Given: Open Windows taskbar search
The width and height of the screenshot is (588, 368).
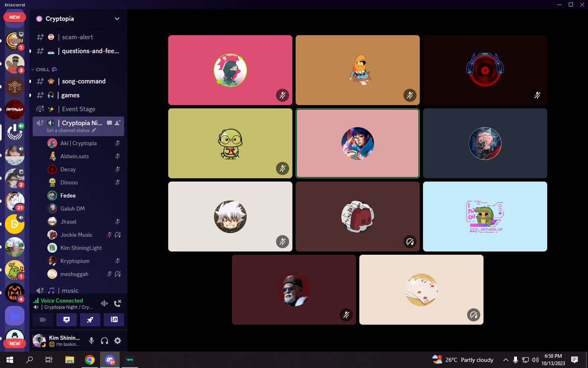Looking at the screenshot, I should (x=29, y=360).
